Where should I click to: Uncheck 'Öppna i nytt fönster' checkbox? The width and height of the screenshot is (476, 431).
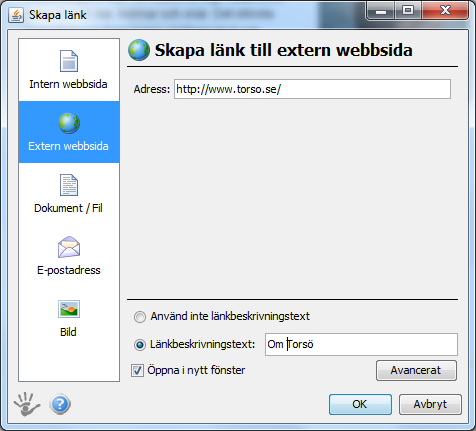[137, 370]
